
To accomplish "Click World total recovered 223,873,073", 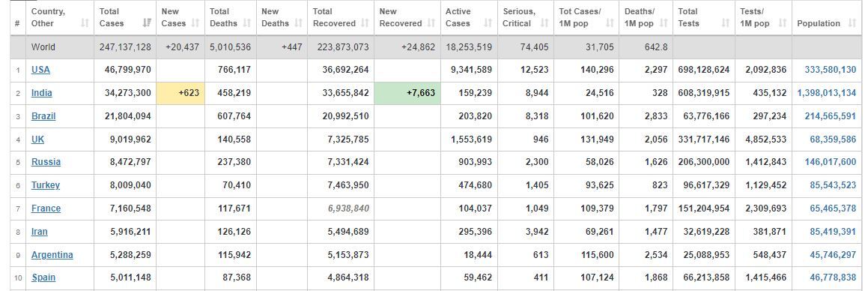I will (x=343, y=47).
